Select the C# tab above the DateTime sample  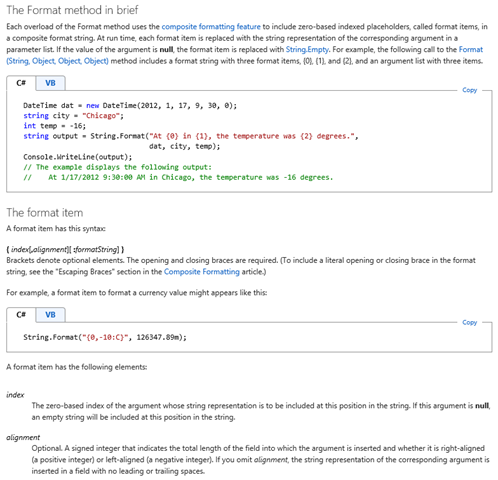[21, 83]
